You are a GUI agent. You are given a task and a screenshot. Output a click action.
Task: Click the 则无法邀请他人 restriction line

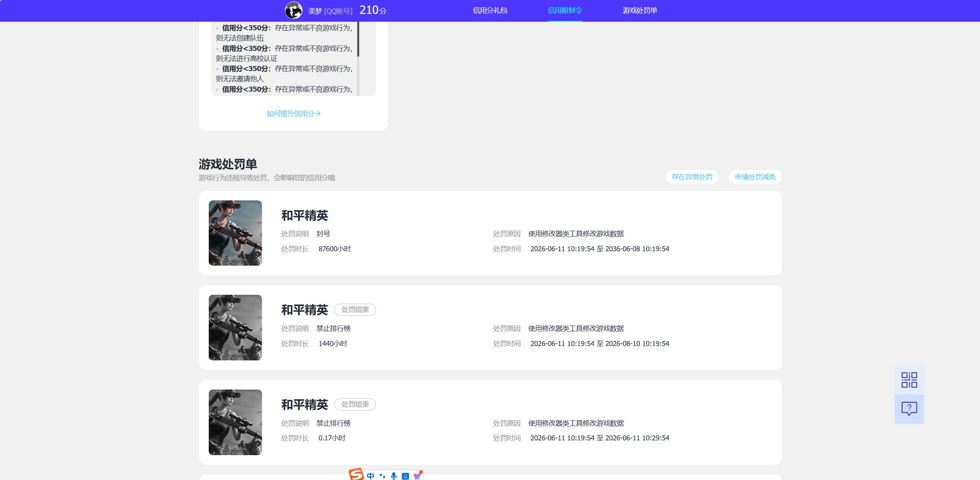tap(240, 79)
